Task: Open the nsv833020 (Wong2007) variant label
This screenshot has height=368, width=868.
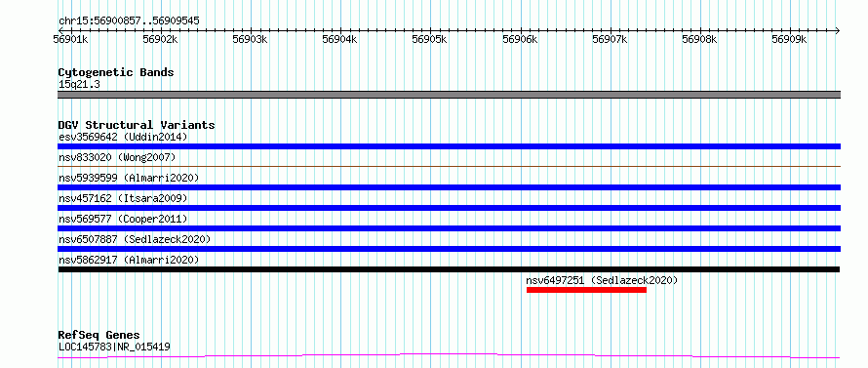Action: coord(117,157)
